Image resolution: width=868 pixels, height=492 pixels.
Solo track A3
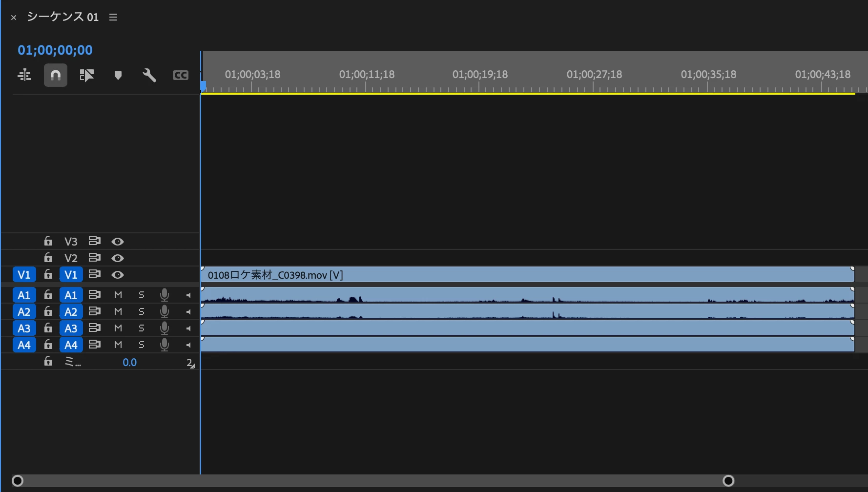(x=142, y=328)
